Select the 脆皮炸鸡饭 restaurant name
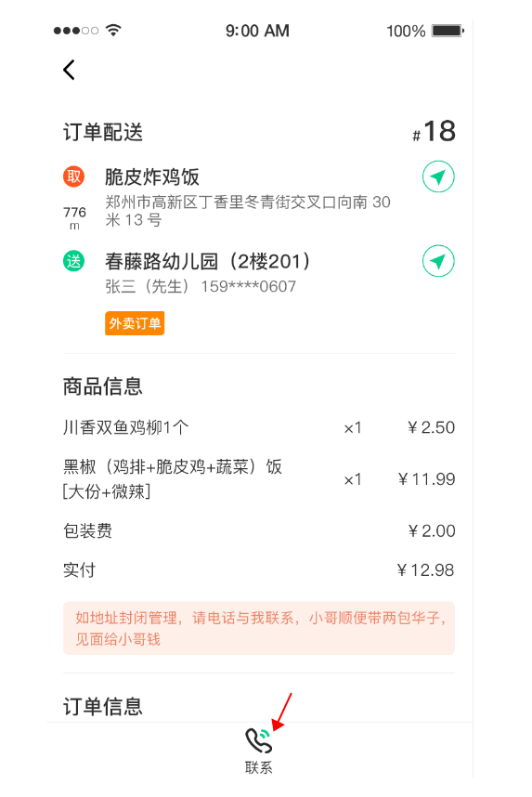The height and width of the screenshot is (797, 532). pos(152,176)
